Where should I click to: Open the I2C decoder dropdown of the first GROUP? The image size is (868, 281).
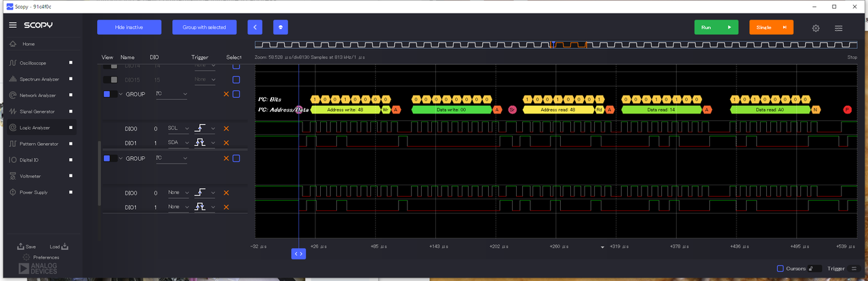click(x=170, y=94)
